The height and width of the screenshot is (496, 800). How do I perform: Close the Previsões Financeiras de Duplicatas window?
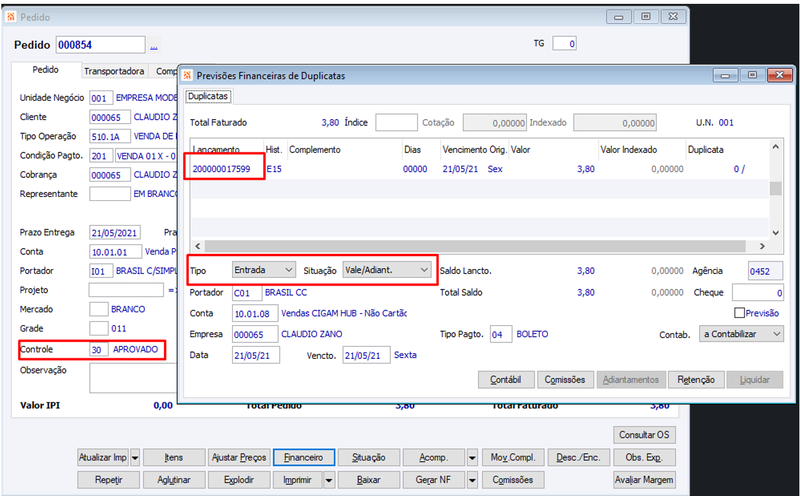coord(779,75)
